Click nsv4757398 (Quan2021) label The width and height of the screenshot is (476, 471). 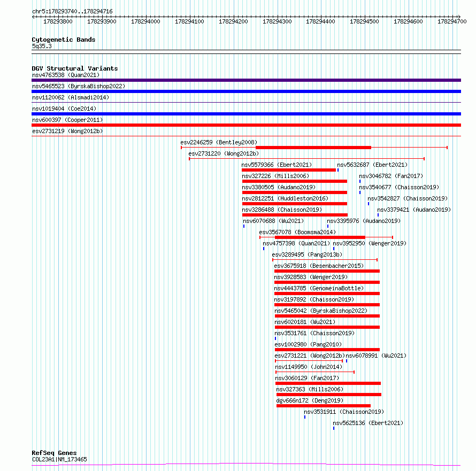[296, 243]
